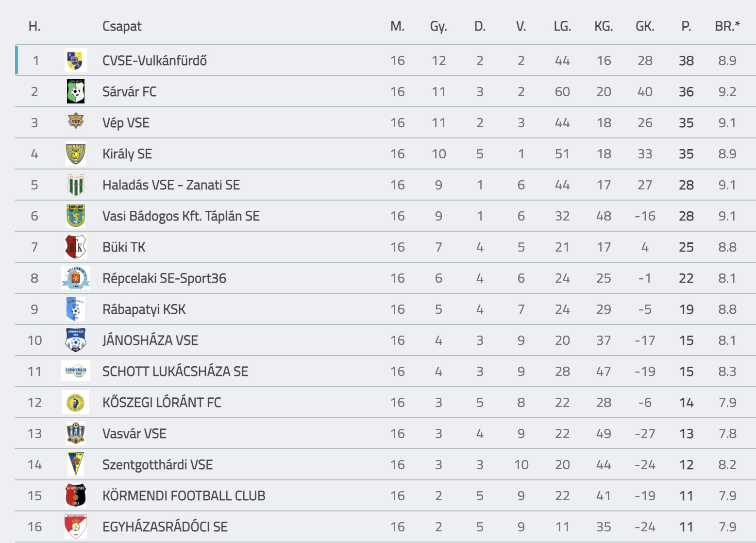Open the Büki TK red shield logo

[x=76, y=247]
